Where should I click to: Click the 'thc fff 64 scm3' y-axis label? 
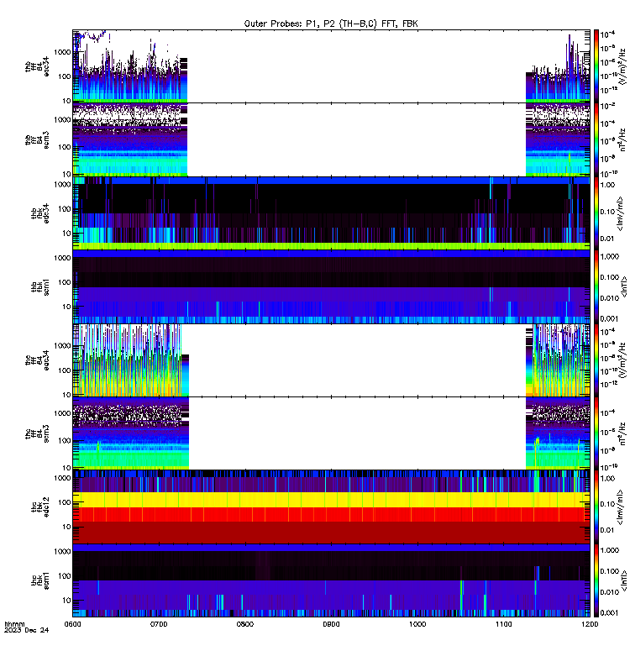click(x=37, y=433)
